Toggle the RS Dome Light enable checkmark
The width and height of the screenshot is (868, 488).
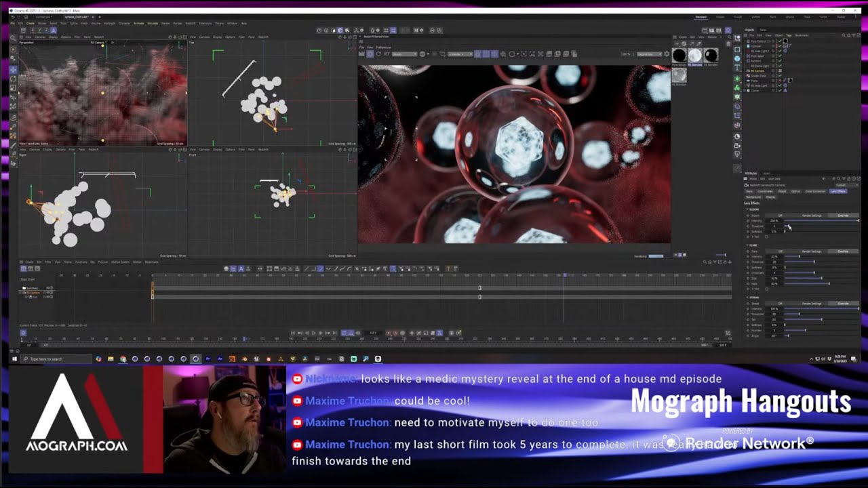780,66
